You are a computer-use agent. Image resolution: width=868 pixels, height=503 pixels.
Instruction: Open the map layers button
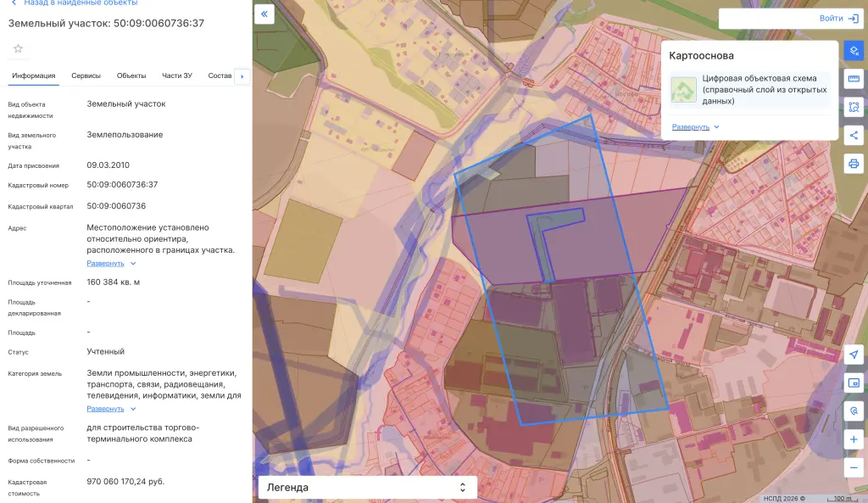pos(854,51)
